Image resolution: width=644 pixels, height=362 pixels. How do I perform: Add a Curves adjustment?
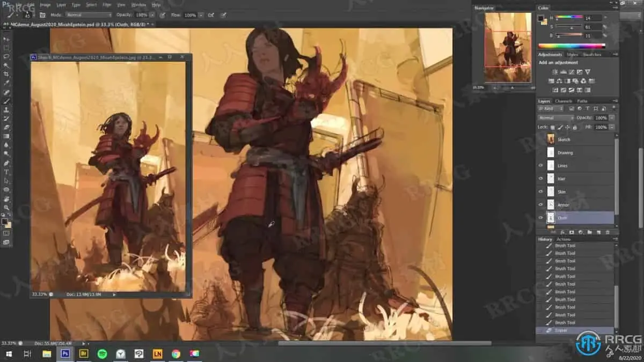point(571,72)
